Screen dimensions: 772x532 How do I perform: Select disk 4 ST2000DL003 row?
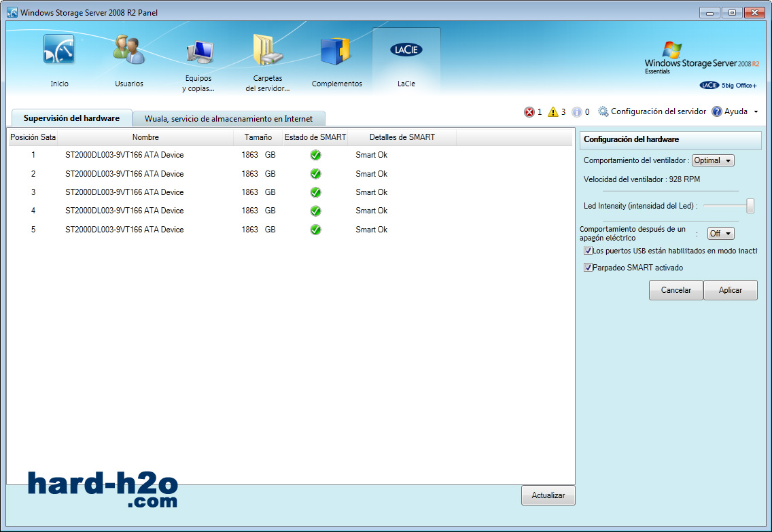(x=290, y=211)
